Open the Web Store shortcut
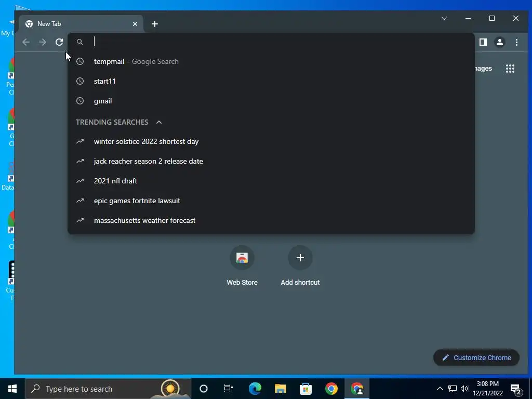Image resolution: width=532 pixels, height=399 pixels. pyautogui.click(x=242, y=265)
